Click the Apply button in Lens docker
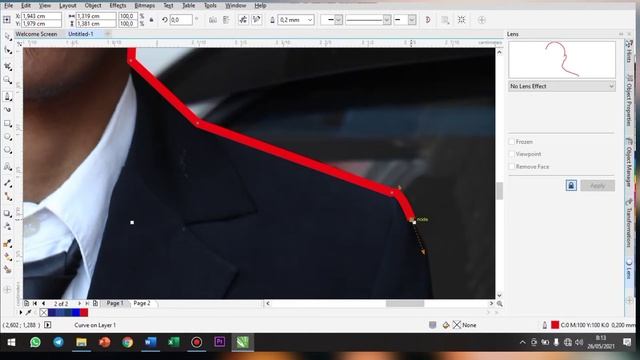The image size is (640, 360). (598, 186)
